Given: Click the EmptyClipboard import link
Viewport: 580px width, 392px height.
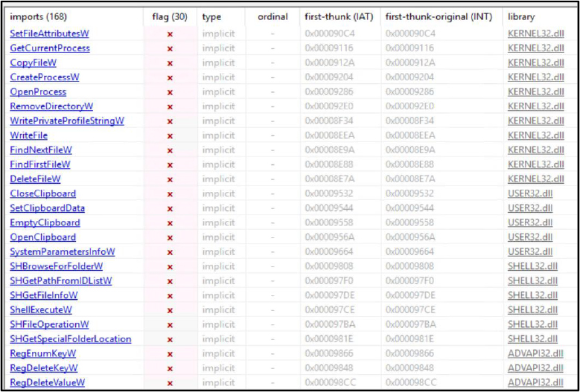Looking at the screenshot, I should [x=45, y=223].
